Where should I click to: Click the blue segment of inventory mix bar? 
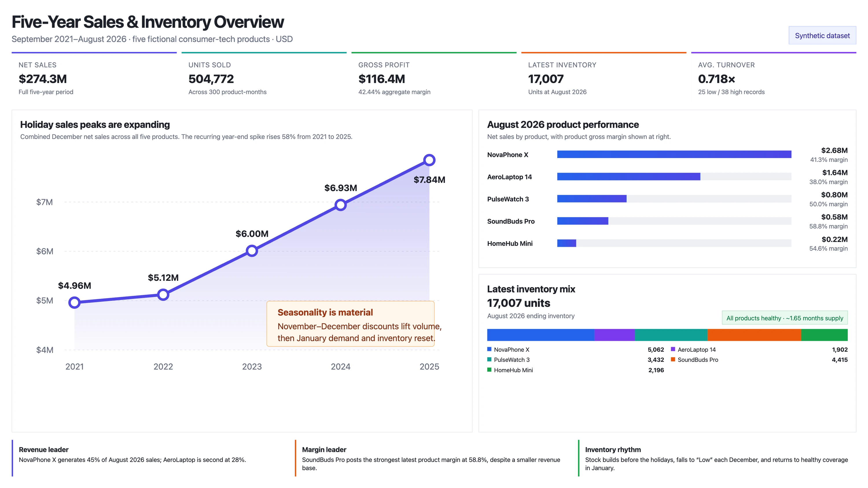click(541, 335)
